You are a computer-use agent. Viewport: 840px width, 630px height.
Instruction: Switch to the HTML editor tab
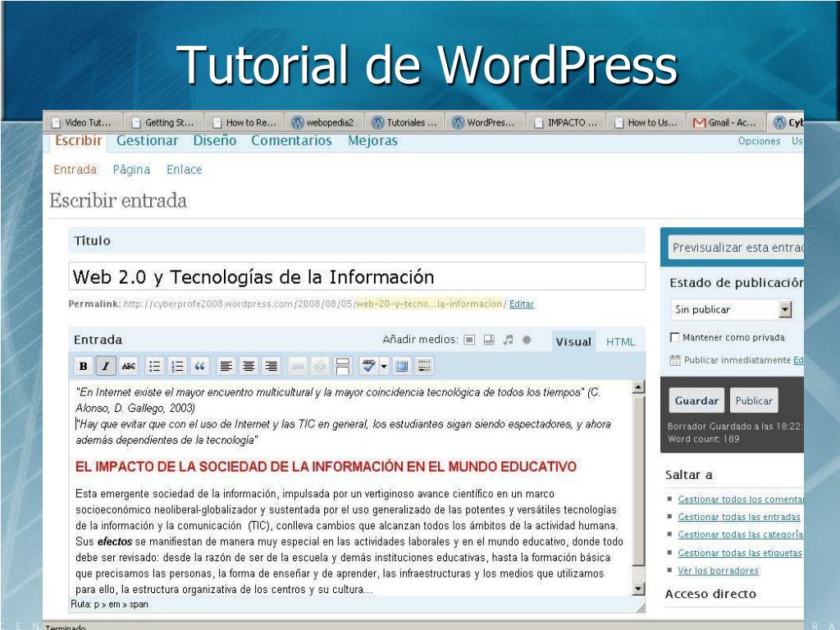[620, 342]
